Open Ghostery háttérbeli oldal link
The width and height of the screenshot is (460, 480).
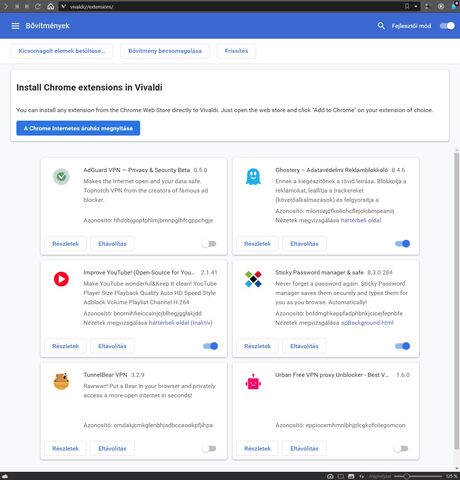coord(361,220)
